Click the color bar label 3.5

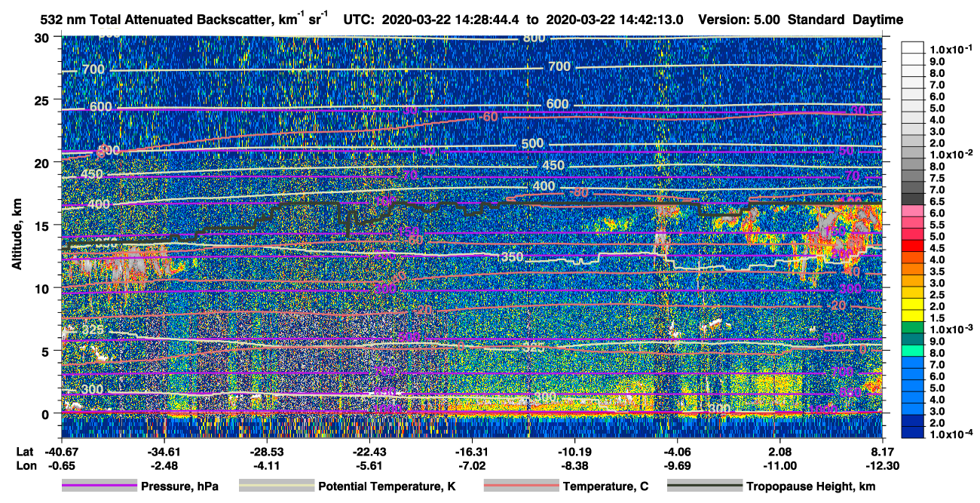point(938,271)
